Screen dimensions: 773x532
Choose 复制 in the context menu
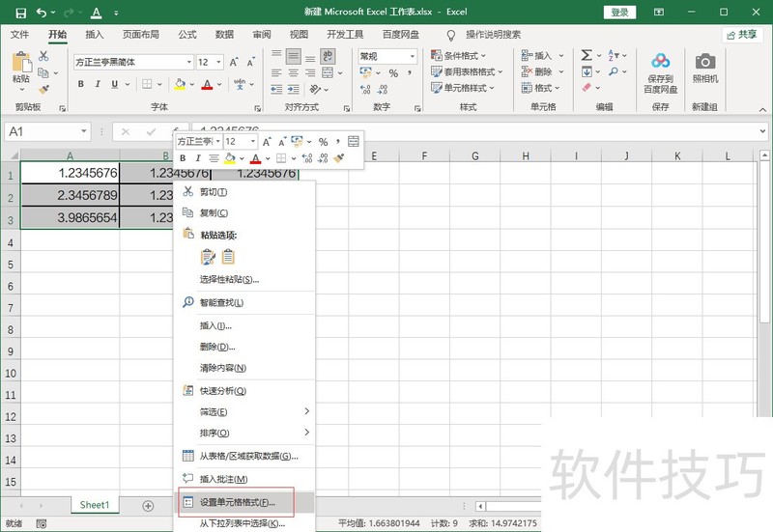pos(244,212)
